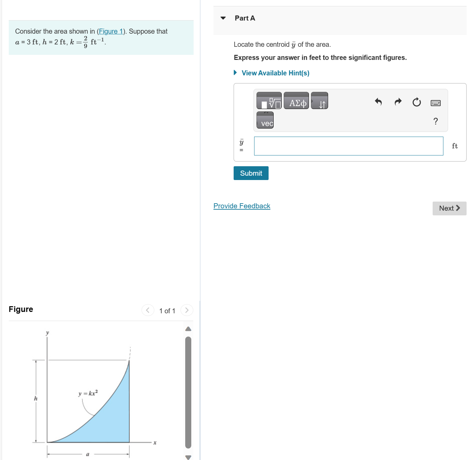Click the redo icon in the equation toolbar
Viewport: 476px width, 460px height.
pos(397,102)
